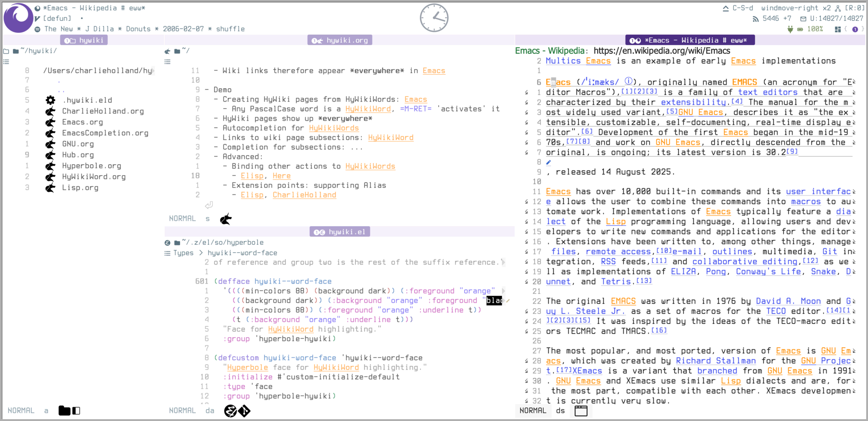This screenshot has width=868, height=421.
Task: Click the purple workspace number 1 badge
Action: click(x=855, y=29)
